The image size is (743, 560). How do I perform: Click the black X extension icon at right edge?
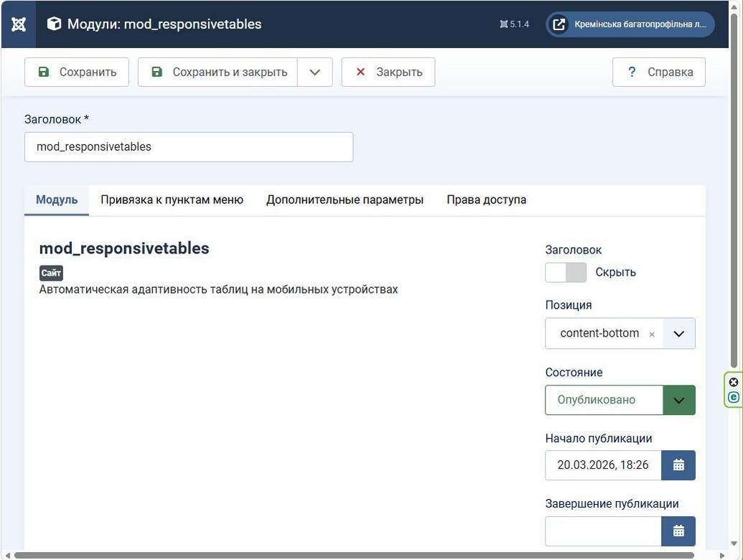click(x=733, y=382)
